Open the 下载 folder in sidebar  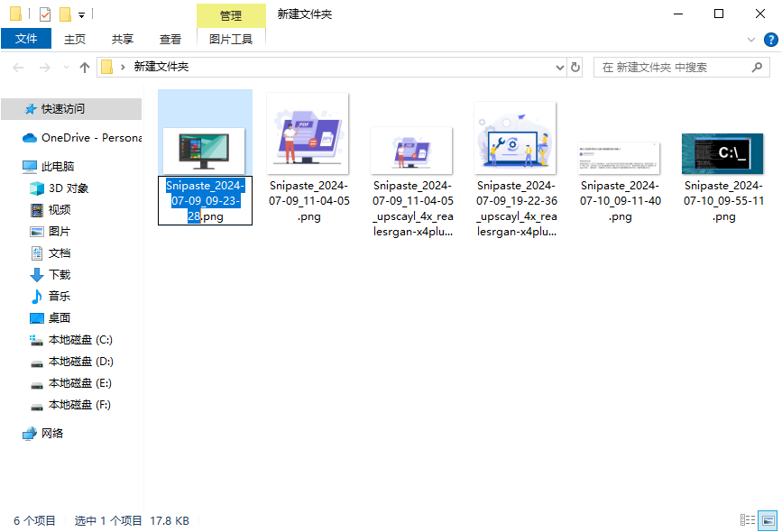[51, 275]
